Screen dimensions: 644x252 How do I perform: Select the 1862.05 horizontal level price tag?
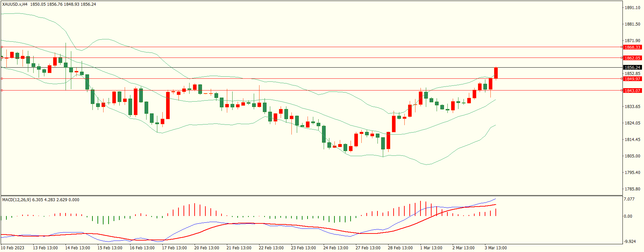(x=632, y=58)
